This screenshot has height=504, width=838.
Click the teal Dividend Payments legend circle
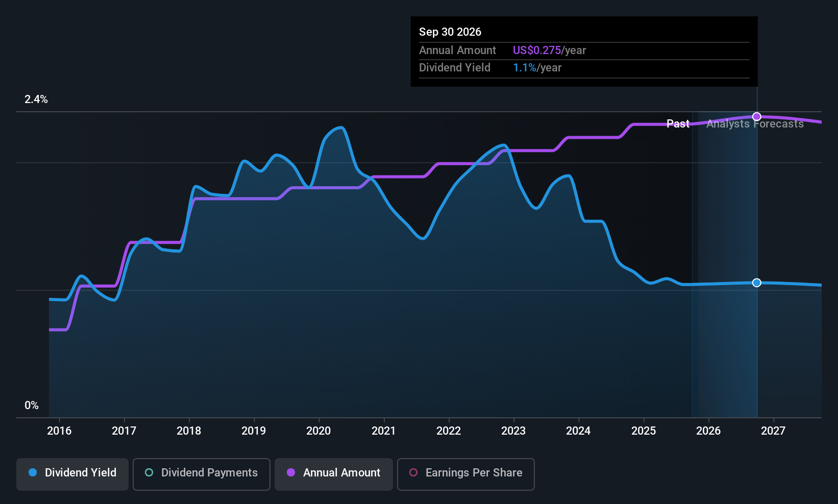(149, 472)
